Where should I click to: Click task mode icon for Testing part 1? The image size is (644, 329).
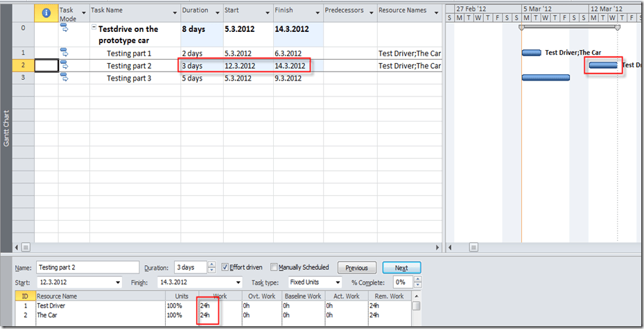[64, 52]
